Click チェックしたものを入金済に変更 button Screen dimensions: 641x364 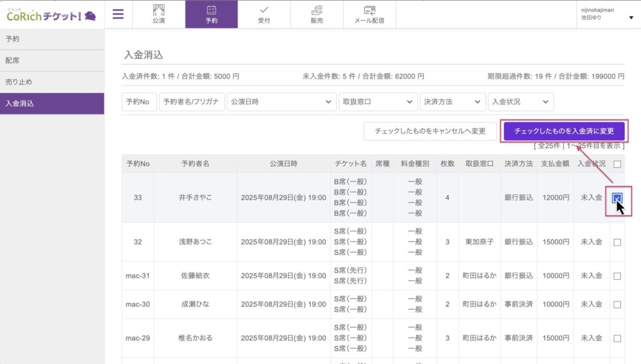[564, 131]
